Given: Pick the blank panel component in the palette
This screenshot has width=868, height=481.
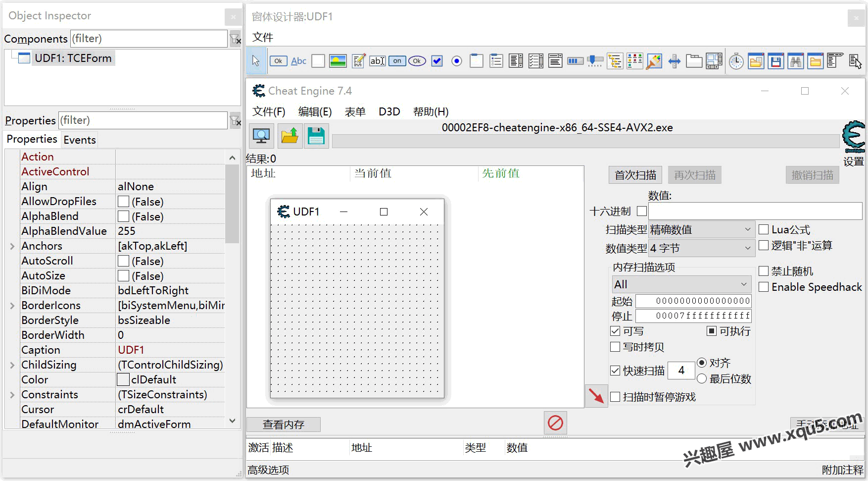Looking at the screenshot, I should 318,61.
